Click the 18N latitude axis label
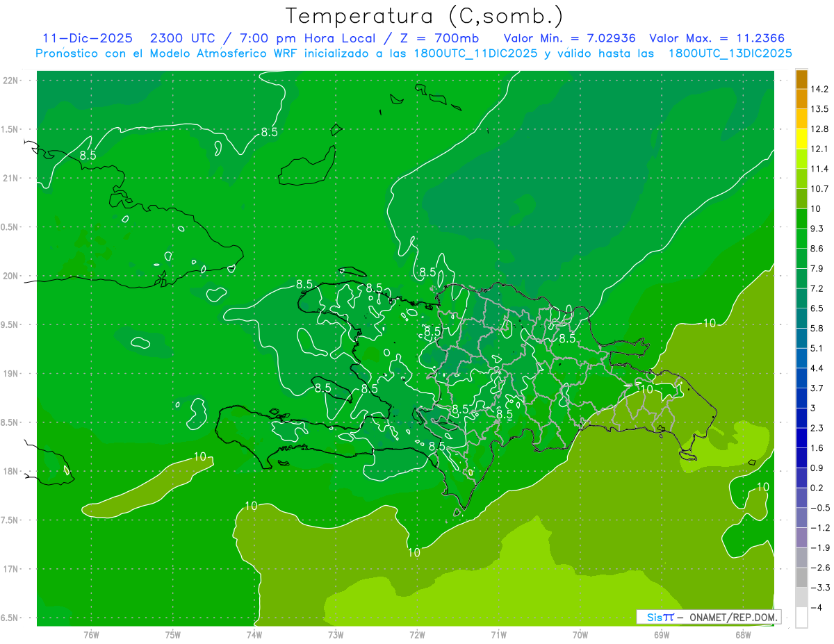The width and height of the screenshot is (834, 644). pyautogui.click(x=10, y=471)
